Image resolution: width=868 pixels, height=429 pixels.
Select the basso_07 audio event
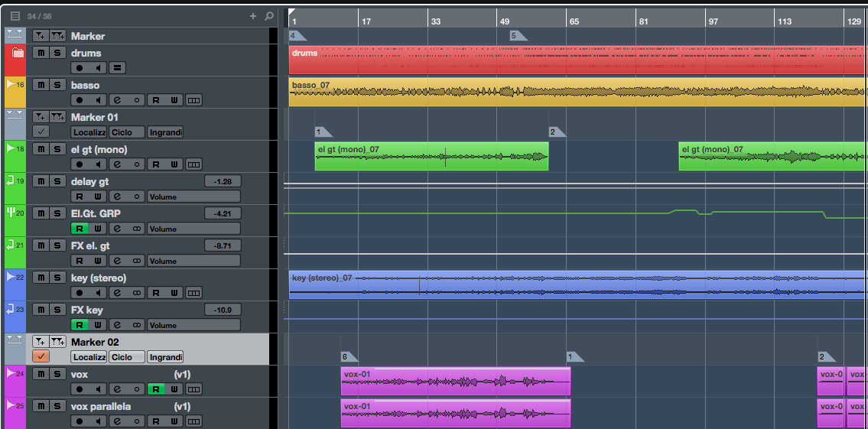coord(578,92)
